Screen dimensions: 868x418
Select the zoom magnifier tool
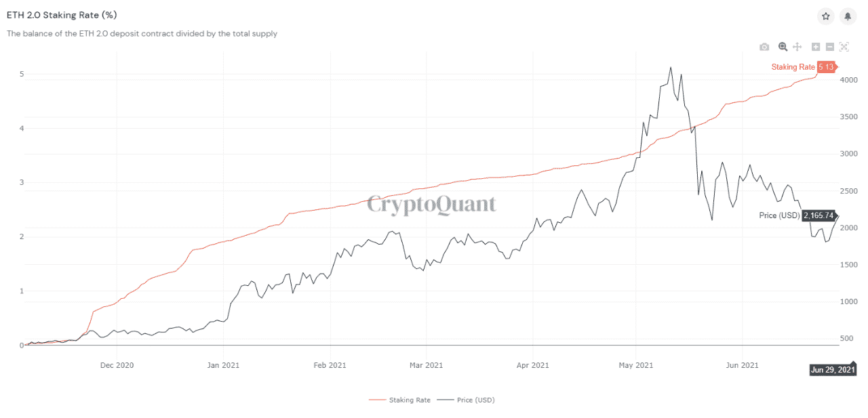[x=783, y=47]
